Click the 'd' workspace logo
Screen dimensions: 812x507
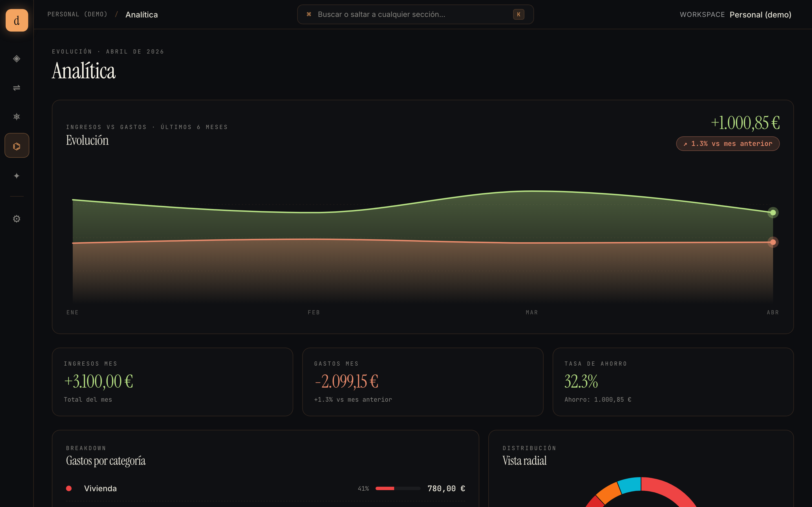click(x=16, y=21)
